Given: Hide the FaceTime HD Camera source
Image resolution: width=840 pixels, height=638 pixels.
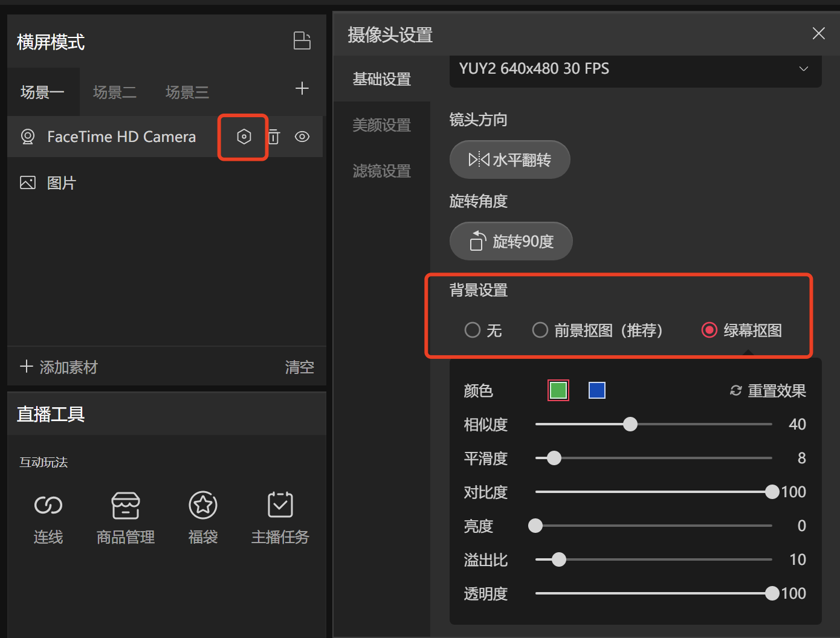Looking at the screenshot, I should pyautogui.click(x=302, y=137).
